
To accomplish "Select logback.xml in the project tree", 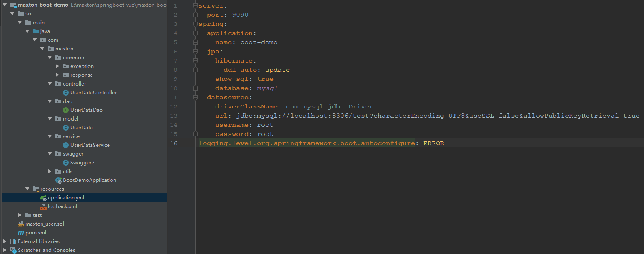I will [62, 206].
